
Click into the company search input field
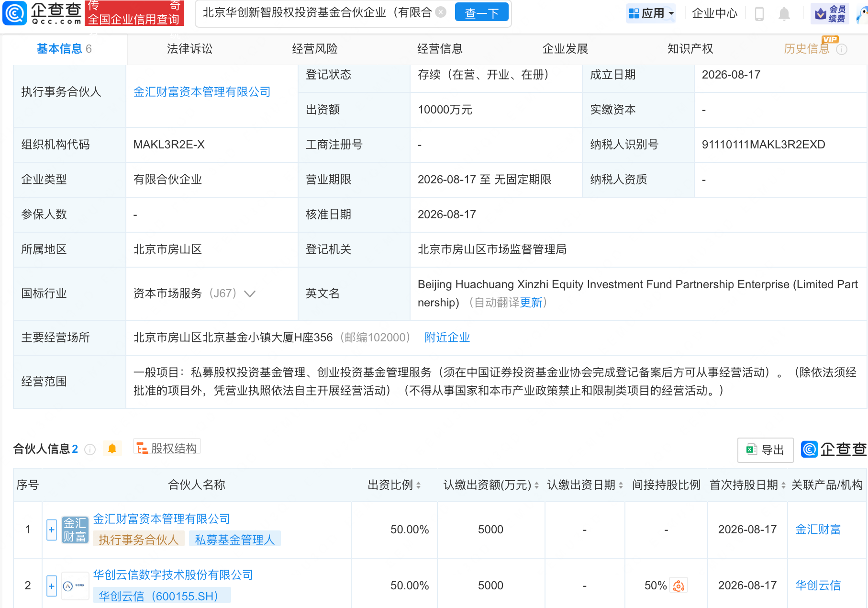(x=317, y=12)
